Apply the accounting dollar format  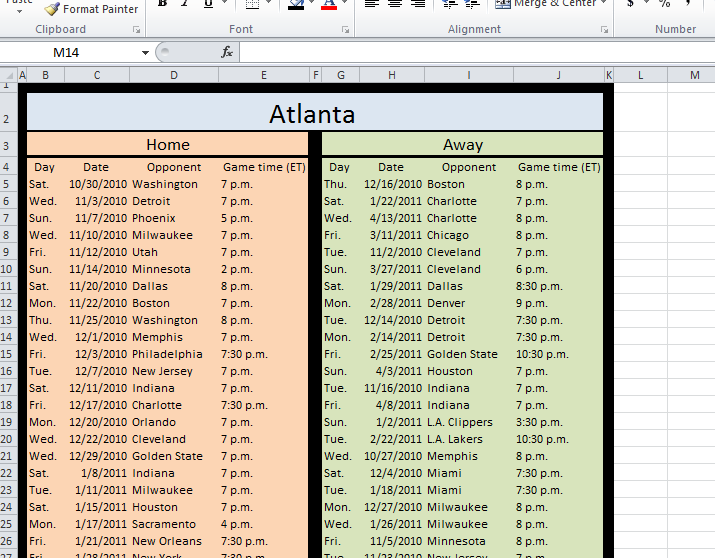630,4
